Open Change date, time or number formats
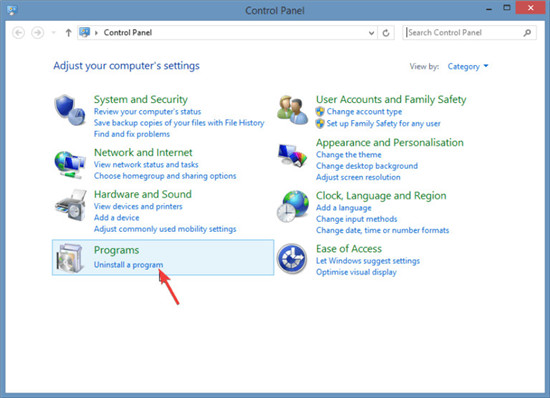This screenshot has width=550, height=398. 382,230
